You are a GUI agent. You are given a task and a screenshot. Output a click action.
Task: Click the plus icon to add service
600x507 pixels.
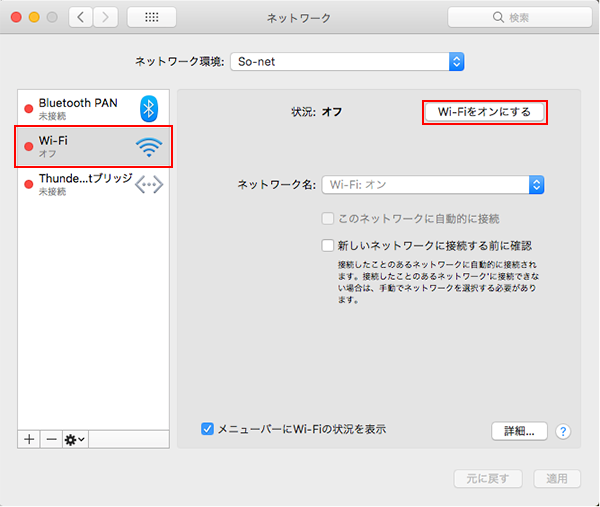click(29, 439)
